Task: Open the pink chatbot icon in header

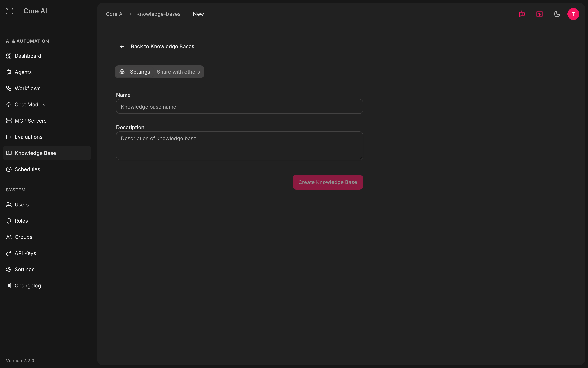Action: pos(522,14)
